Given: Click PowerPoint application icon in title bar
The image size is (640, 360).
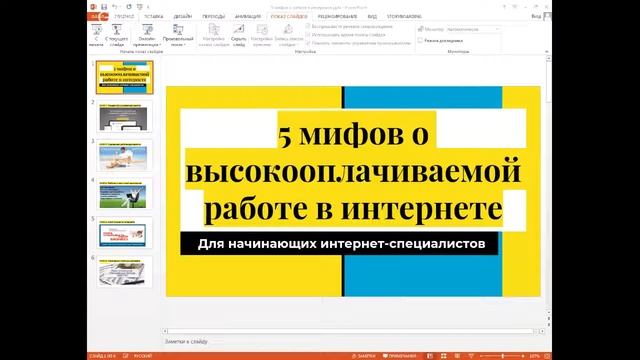Looking at the screenshot, I should [x=93, y=7].
